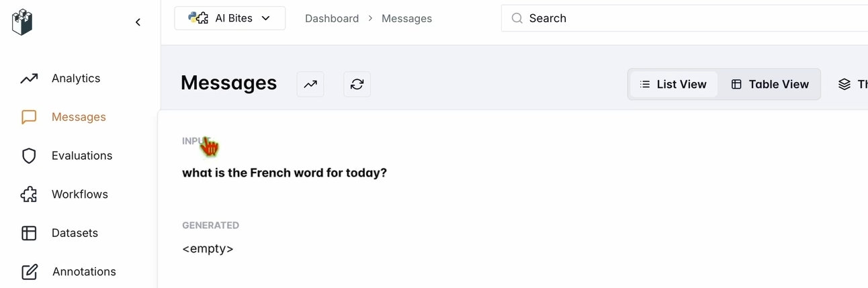Image resolution: width=868 pixels, height=288 pixels.
Task: Click the Annotations pencil icon
Action: tap(29, 272)
